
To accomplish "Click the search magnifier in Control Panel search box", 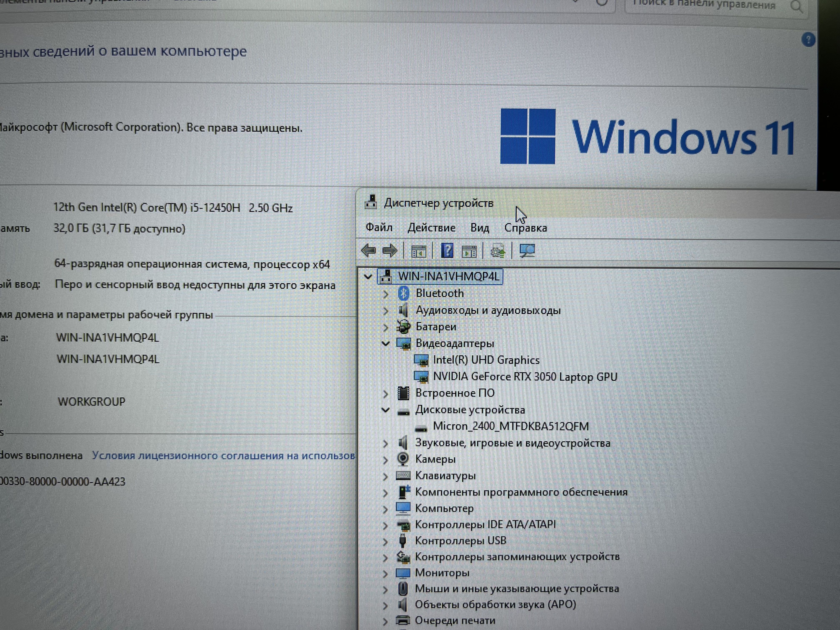I will click(796, 6).
